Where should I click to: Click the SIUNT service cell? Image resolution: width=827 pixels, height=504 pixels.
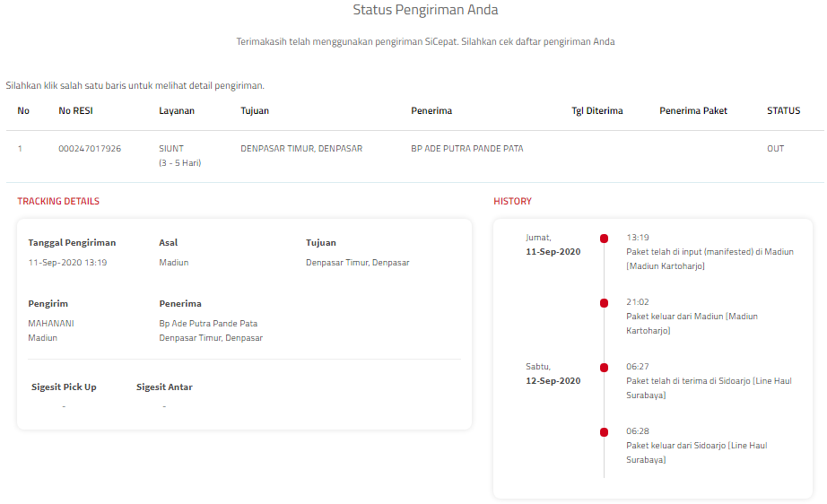(171, 149)
